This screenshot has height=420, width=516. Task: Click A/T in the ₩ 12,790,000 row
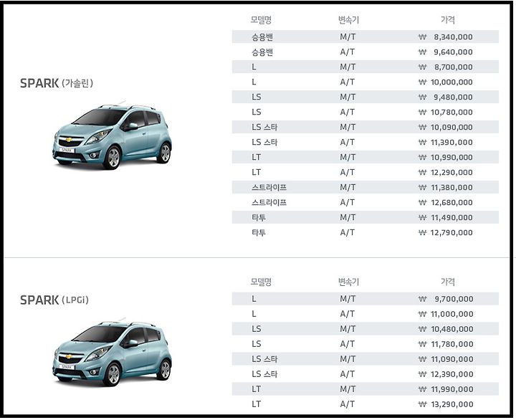coord(348,233)
